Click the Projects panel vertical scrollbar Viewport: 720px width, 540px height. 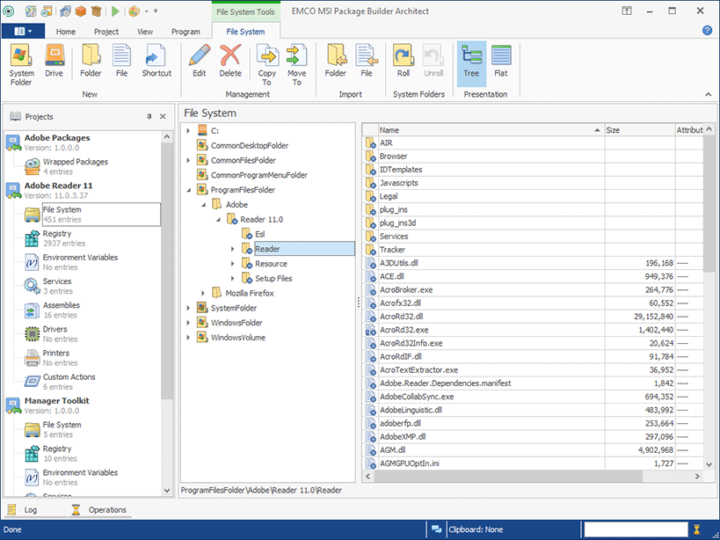click(167, 271)
